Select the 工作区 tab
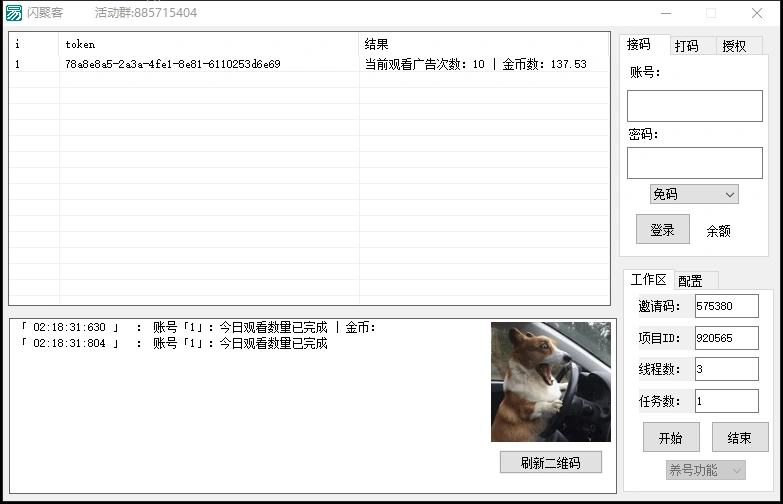Screen dimensions: 783x504 (x=648, y=280)
